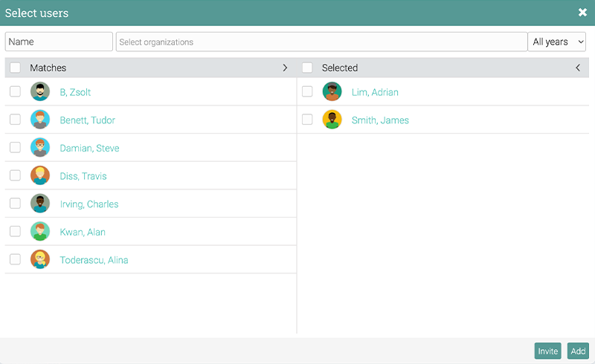Open the Kwan, Alan profile link
The image size is (595, 364).
[83, 232]
